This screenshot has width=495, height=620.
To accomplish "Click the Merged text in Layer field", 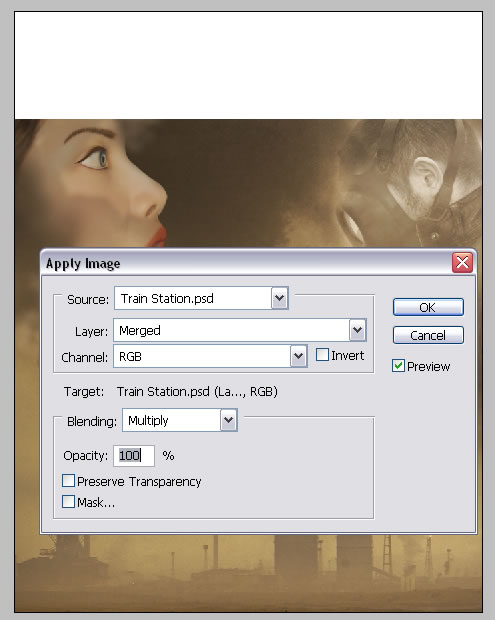I will click(x=140, y=331).
